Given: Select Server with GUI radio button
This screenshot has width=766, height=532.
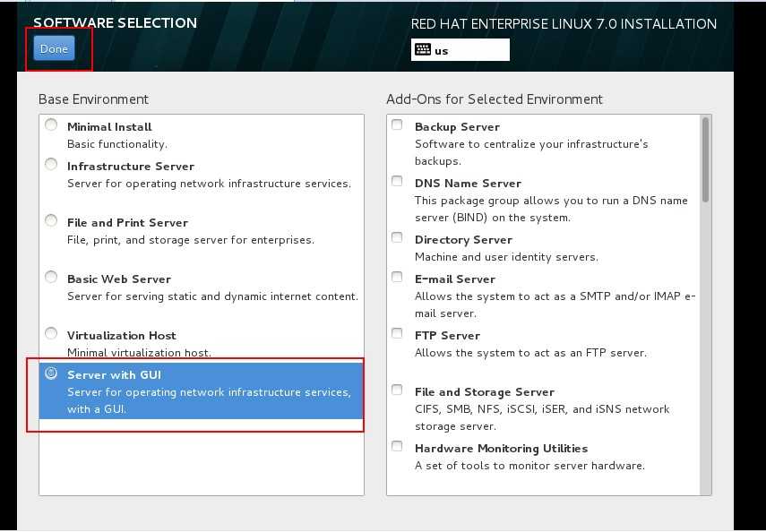Looking at the screenshot, I should coord(51,373).
